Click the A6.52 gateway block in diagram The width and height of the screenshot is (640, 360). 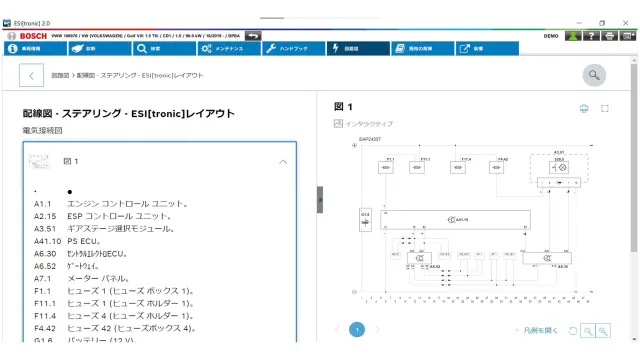click(x=420, y=258)
